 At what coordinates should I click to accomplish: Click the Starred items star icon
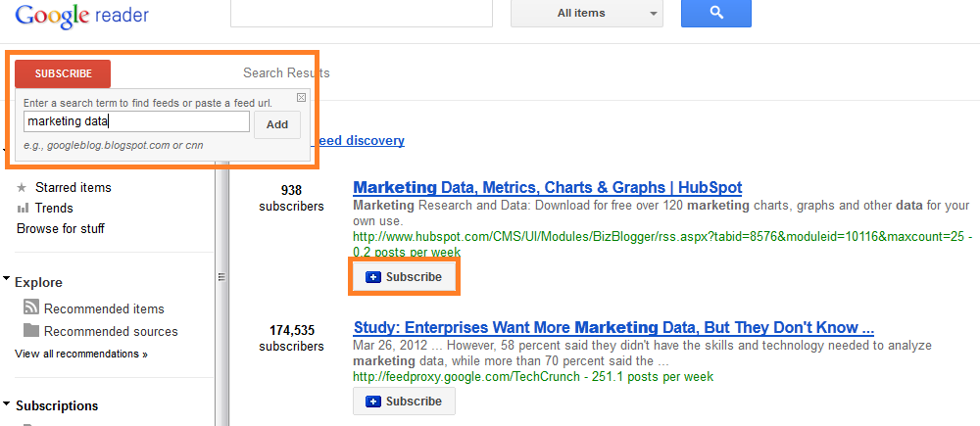22,187
